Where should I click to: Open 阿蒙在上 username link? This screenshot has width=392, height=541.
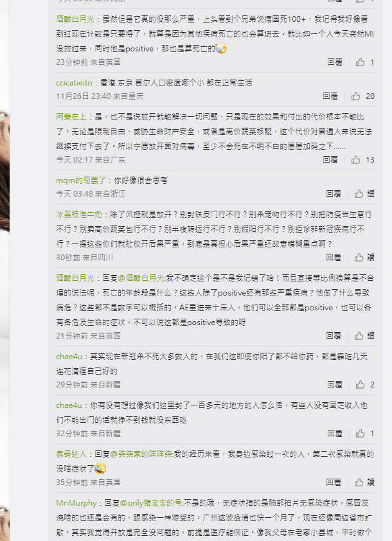point(71,117)
